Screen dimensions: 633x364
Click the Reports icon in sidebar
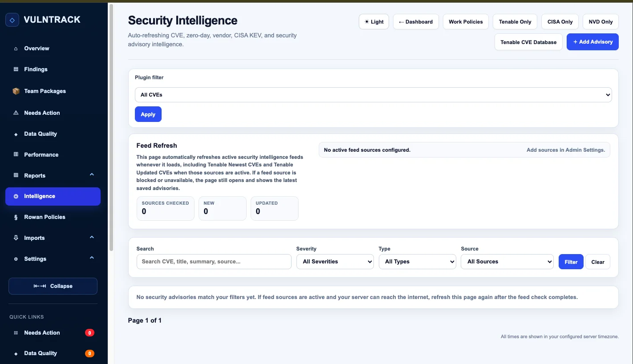click(x=16, y=176)
